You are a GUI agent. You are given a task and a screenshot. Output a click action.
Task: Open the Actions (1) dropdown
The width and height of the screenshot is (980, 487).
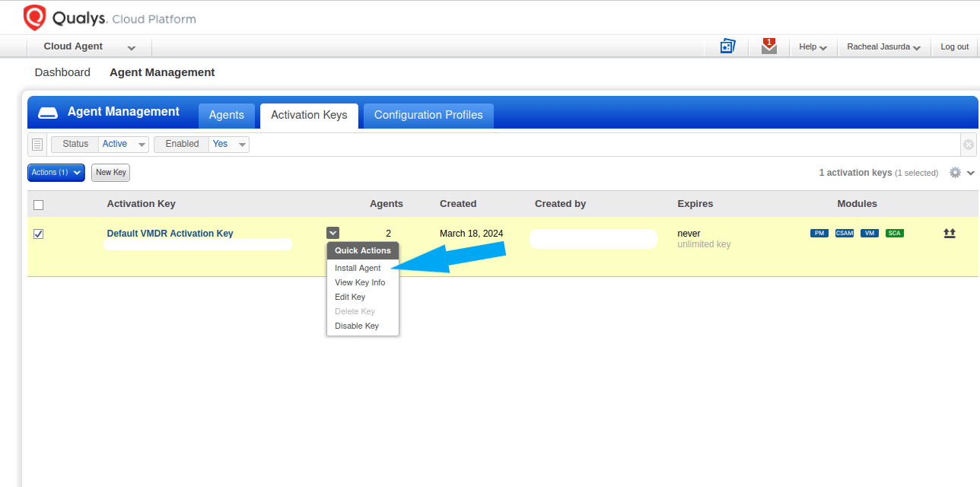tap(56, 173)
